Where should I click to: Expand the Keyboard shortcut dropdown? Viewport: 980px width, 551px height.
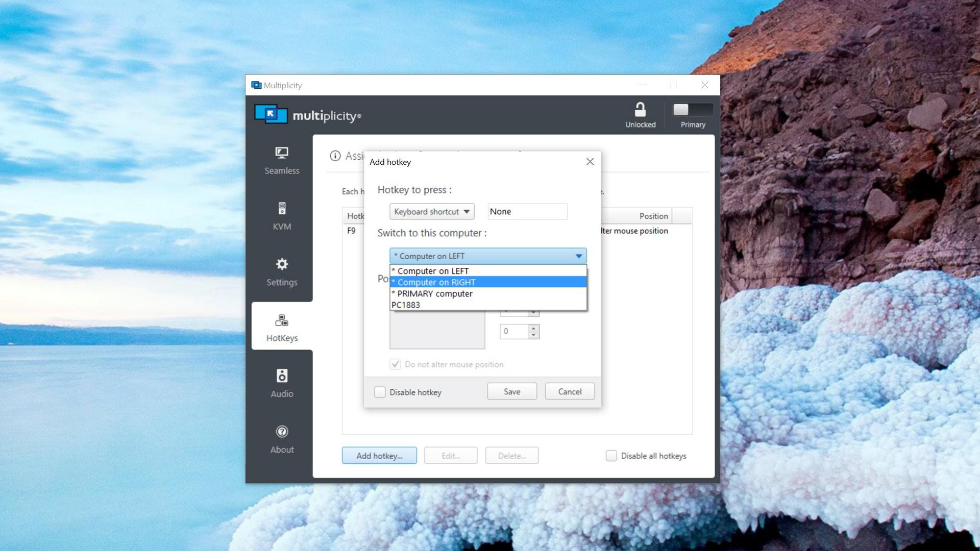(432, 212)
